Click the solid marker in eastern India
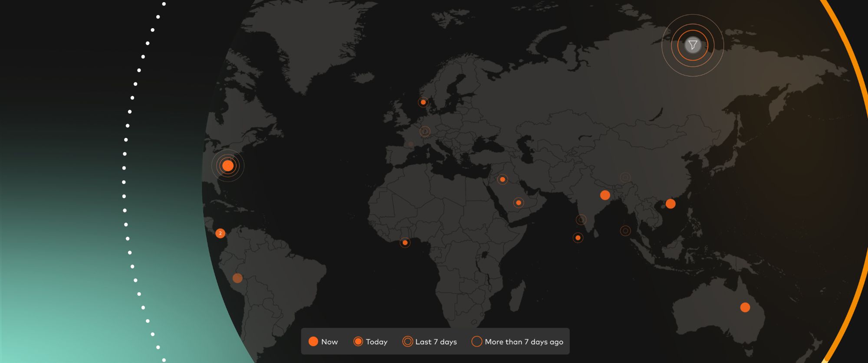This screenshot has height=363, width=868. click(x=605, y=195)
